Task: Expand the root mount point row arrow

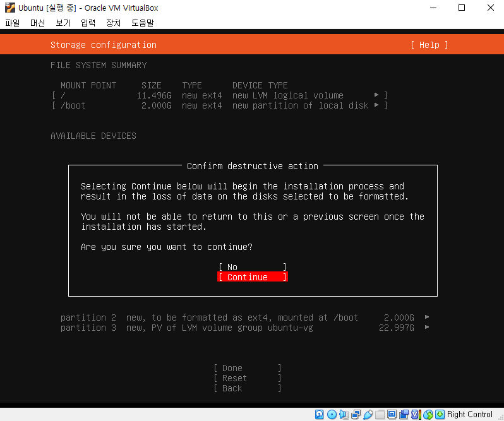Action: click(x=376, y=95)
